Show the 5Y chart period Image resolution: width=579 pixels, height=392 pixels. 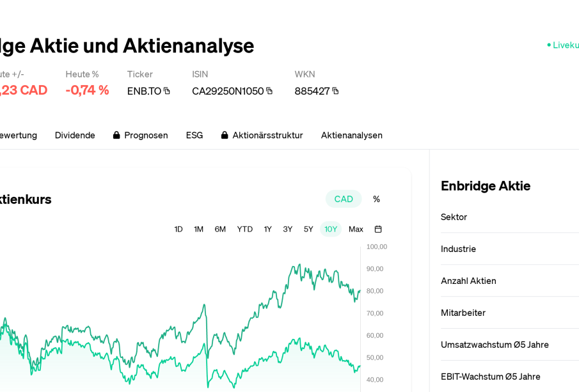point(308,229)
